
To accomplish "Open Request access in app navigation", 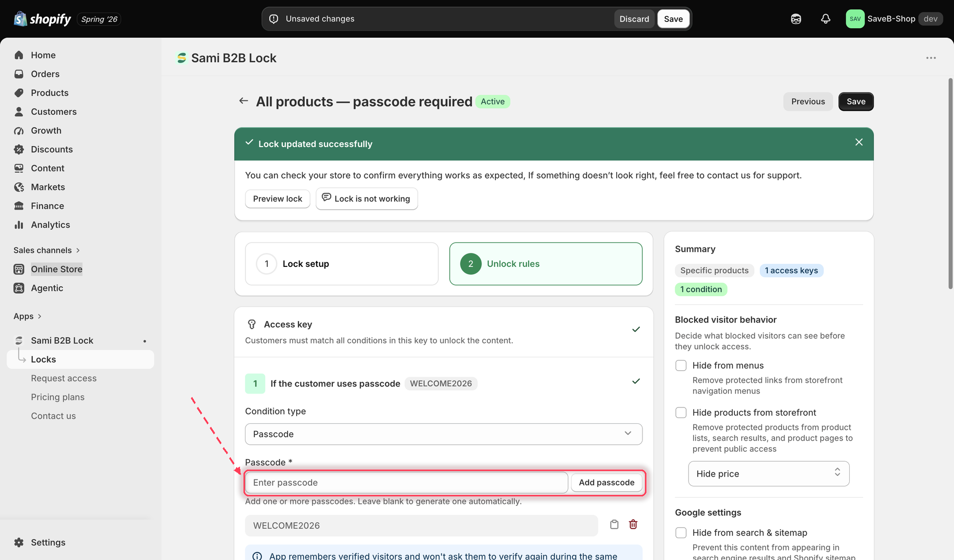I will (64, 379).
